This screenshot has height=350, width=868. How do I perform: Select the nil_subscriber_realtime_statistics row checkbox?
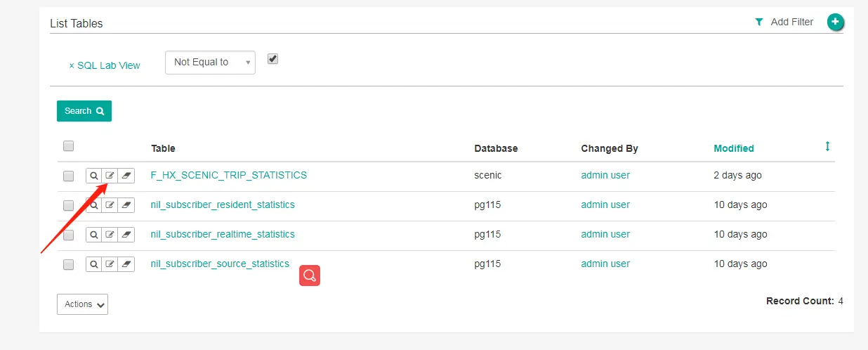[x=68, y=235]
